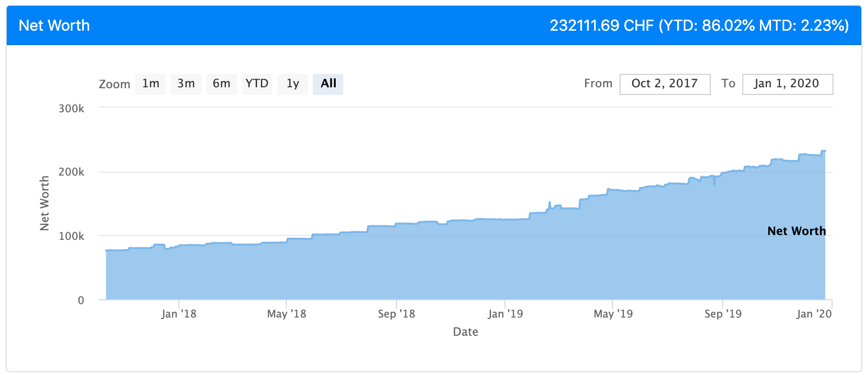
Task: Click the From label beside the start date
Action: point(598,83)
